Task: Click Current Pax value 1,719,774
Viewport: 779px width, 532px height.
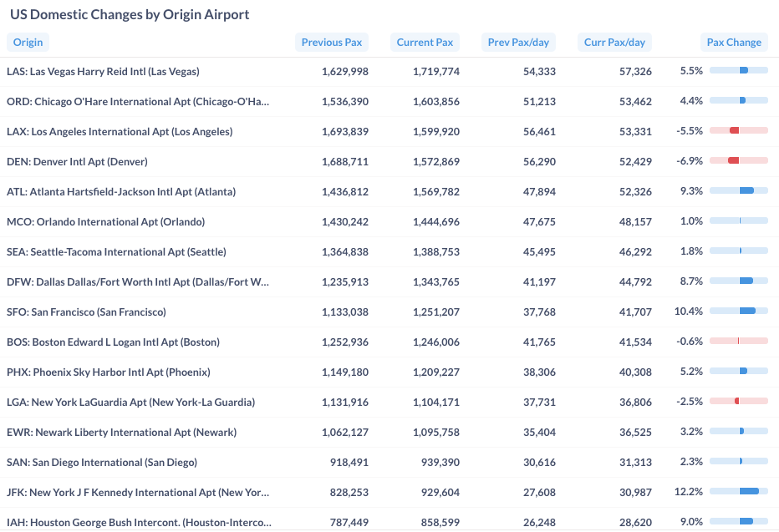Action: click(435, 72)
